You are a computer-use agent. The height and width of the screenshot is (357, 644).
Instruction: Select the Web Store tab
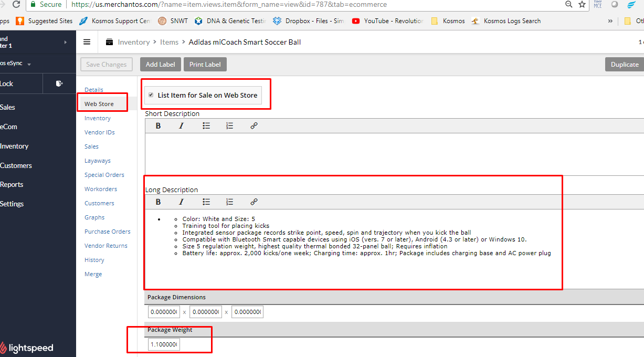(x=99, y=104)
